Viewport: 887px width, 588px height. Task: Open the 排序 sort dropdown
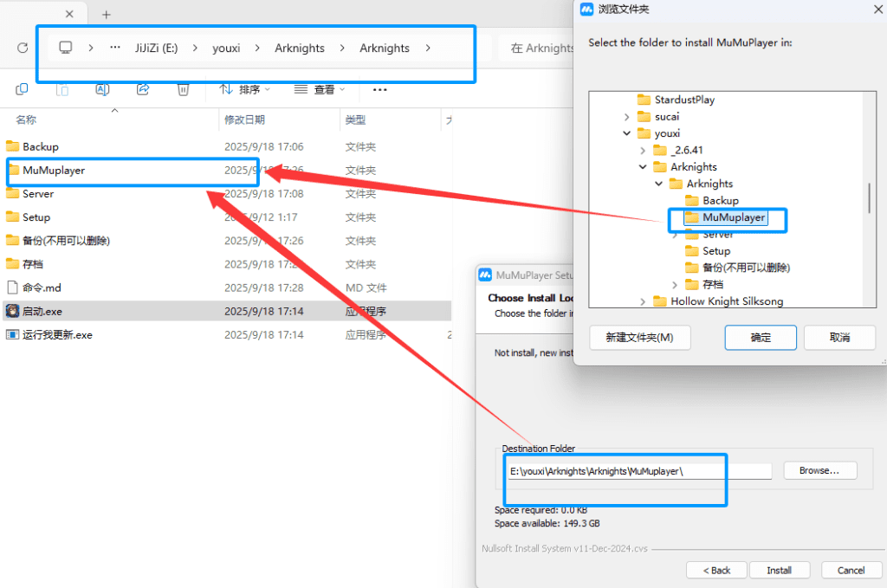(245, 89)
